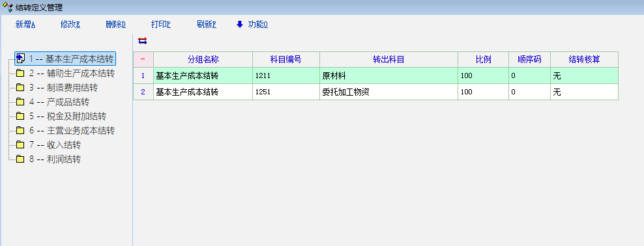Click the window title bar application icon
This screenshot has height=246, width=644.
click(x=7, y=7)
